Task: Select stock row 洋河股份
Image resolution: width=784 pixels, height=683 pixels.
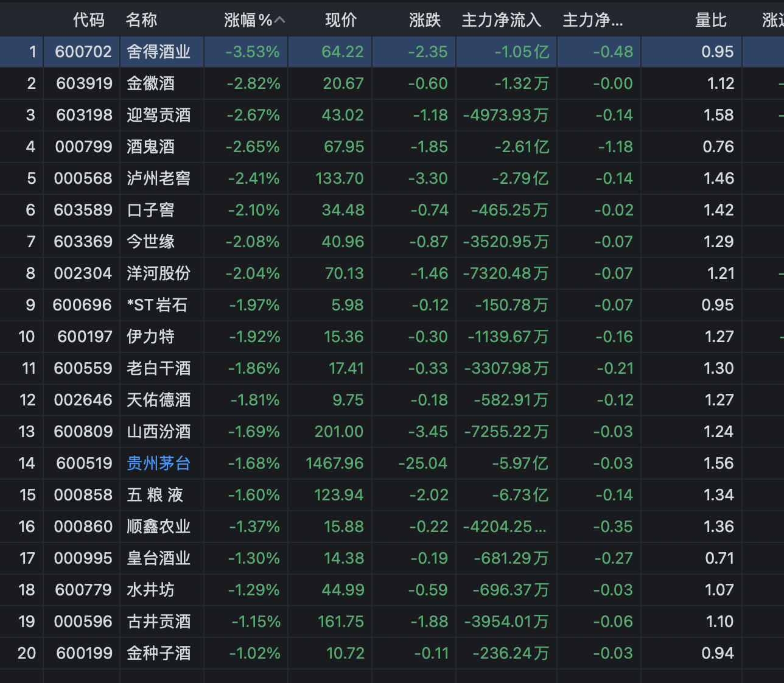Action: click(x=392, y=273)
